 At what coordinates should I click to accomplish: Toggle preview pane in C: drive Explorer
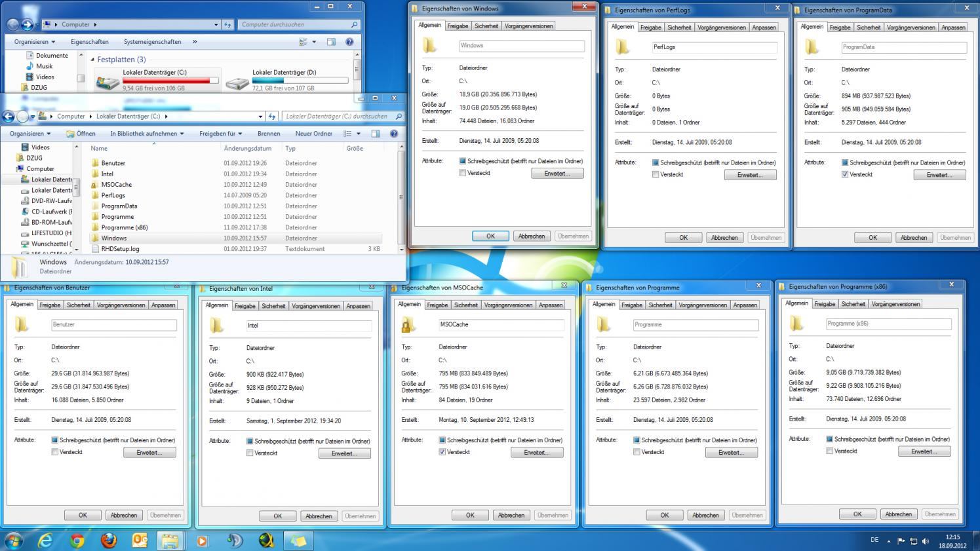[x=376, y=134]
